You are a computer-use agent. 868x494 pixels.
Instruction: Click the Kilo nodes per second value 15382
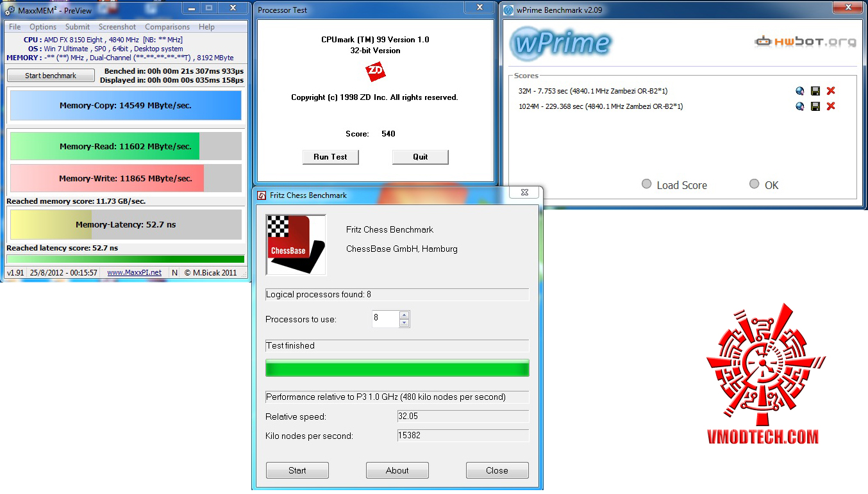point(463,436)
